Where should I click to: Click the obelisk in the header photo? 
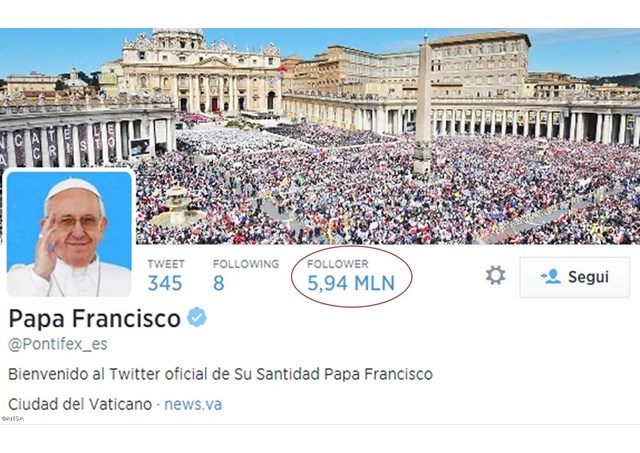tap(424, 102)
